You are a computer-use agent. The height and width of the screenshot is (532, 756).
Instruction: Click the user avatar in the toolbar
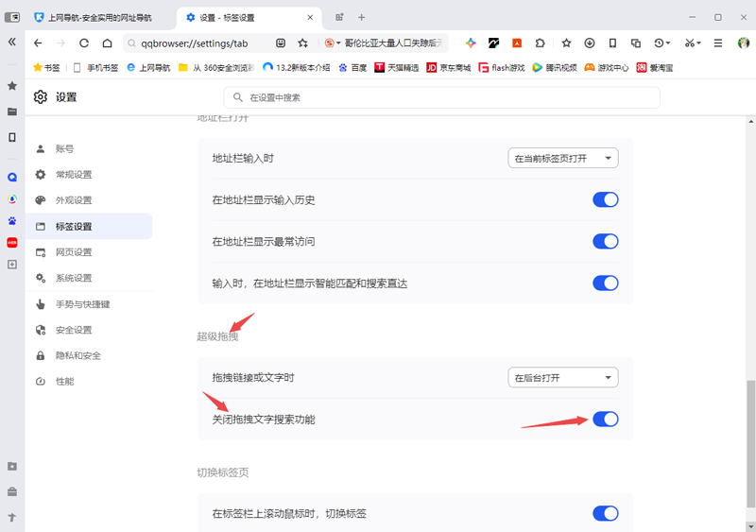pyautogui.click(x=744, y=43)
